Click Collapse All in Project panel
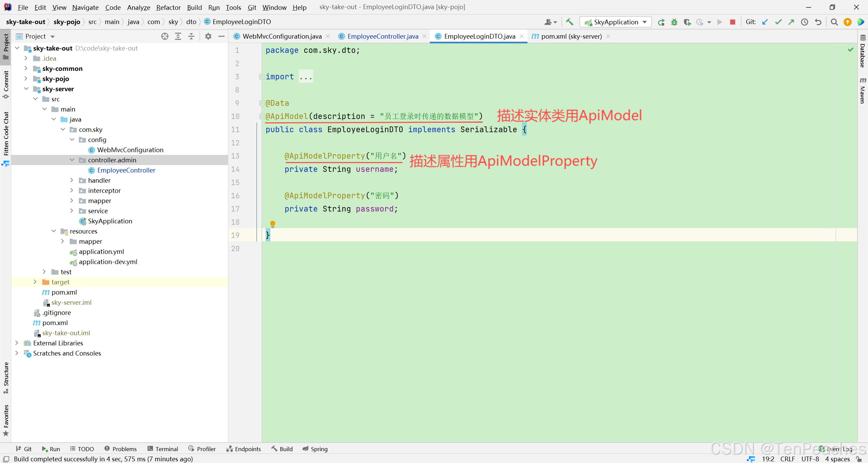The height and width of the screenshot is (463, 868). [x=191, y=36]
